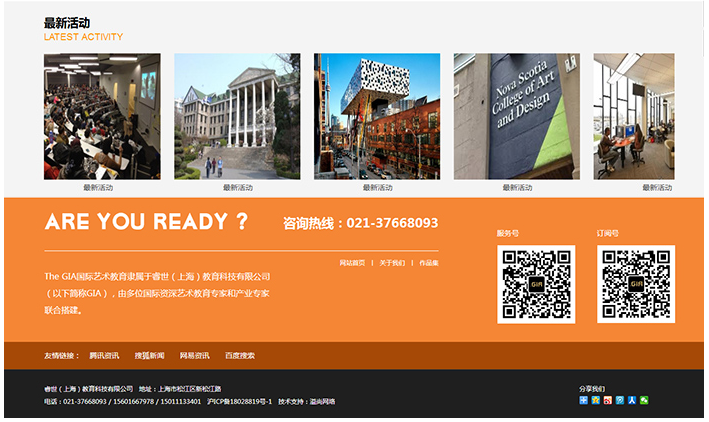Open the lecture hall activity thumbnail

click(102, 116)
